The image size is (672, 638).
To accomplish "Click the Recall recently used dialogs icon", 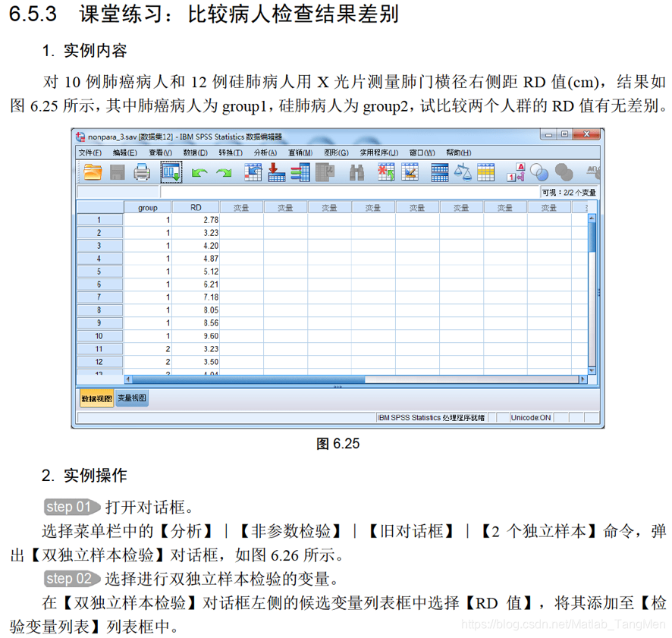I will click(171, 172).
